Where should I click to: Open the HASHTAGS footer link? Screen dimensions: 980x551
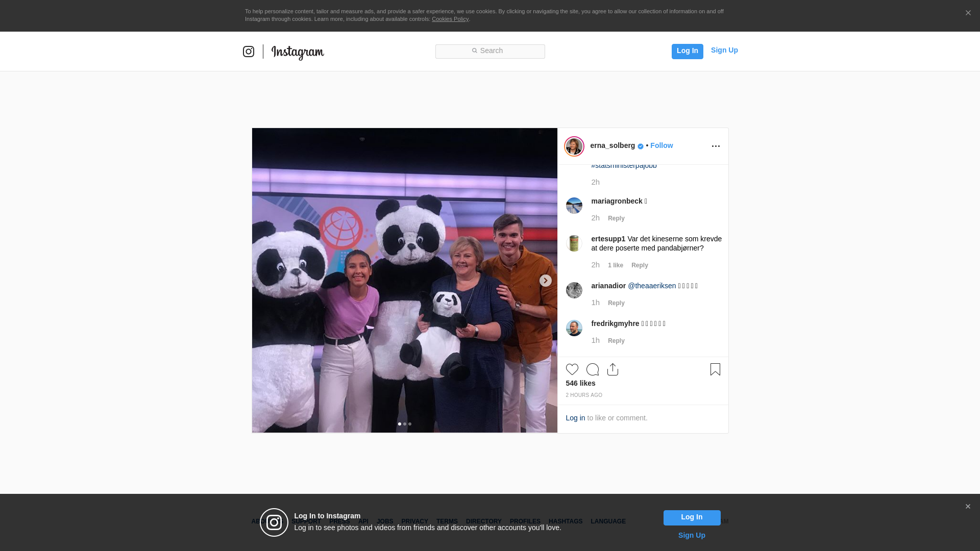coord(565,521)
